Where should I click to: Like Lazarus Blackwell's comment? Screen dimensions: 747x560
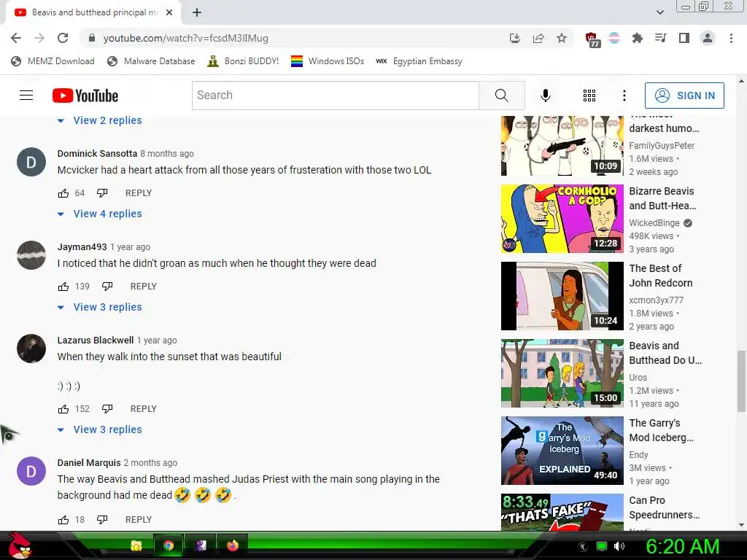click(63, 408)
